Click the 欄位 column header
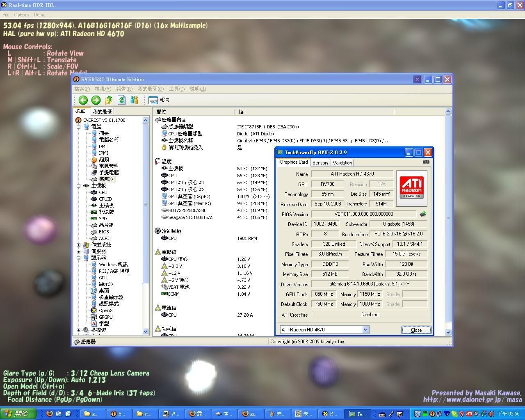525x420 pixels. pos(194,112)
